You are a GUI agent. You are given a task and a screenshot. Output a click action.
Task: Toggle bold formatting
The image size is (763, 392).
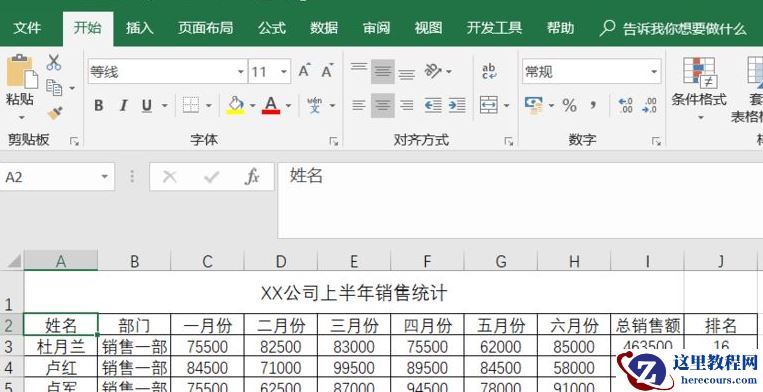pos(99,105)
